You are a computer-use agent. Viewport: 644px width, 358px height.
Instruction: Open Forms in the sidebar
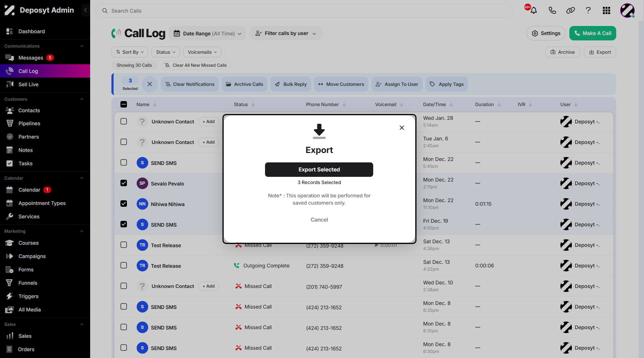26,270
